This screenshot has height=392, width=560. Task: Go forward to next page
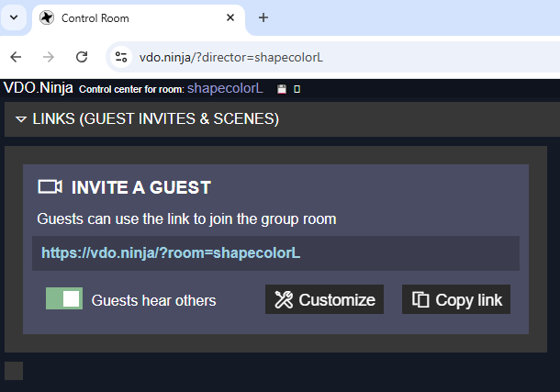(49, 57)
